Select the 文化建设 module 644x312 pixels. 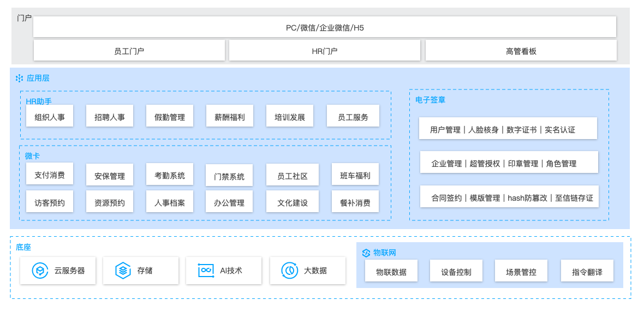point(293,202)
